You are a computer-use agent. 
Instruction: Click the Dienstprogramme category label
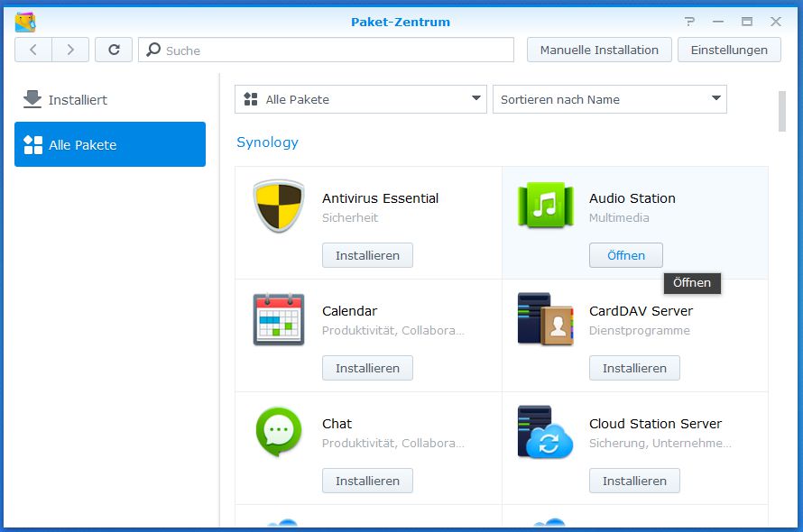point(639,330)
